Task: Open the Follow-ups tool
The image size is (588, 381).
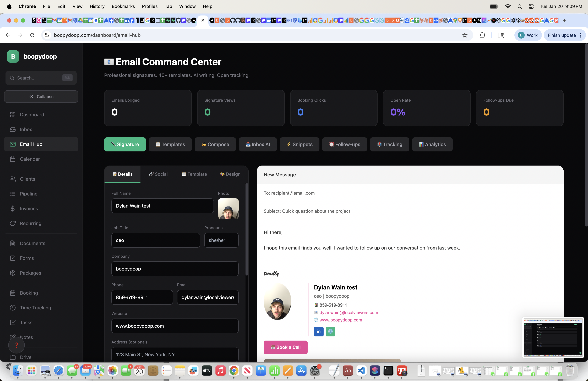Action: pos(344,144)
